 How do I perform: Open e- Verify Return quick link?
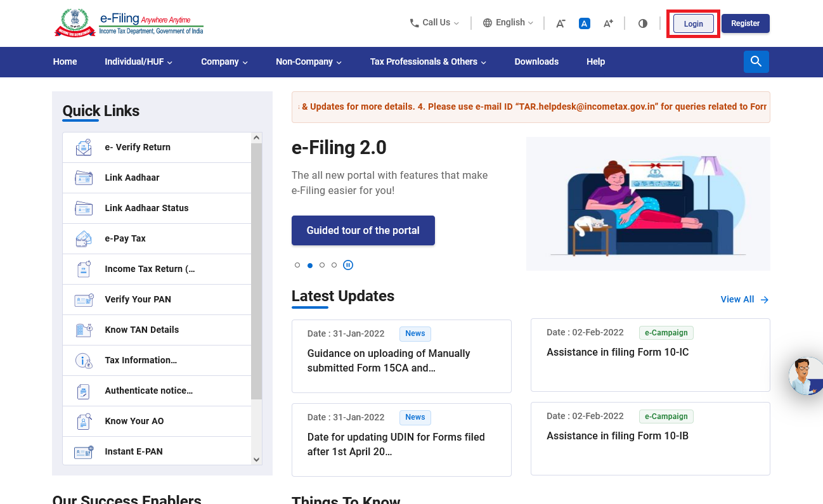coord(157,147)
